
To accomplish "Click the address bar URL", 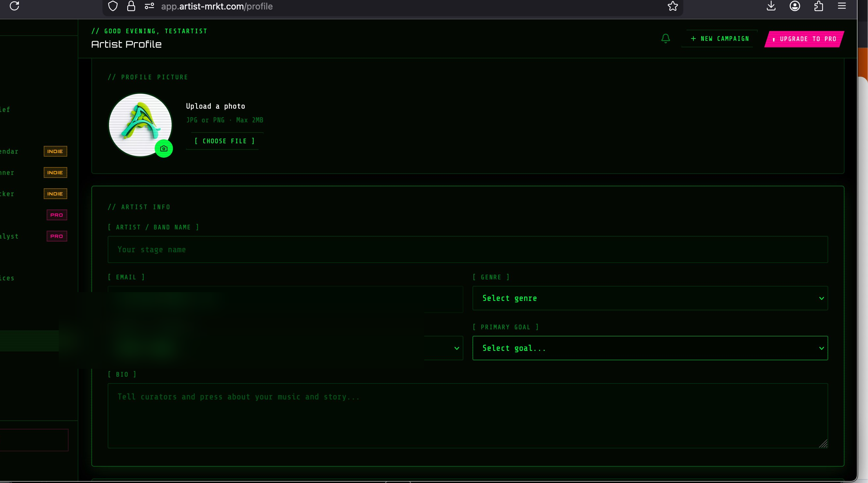I will pos(217,6).
